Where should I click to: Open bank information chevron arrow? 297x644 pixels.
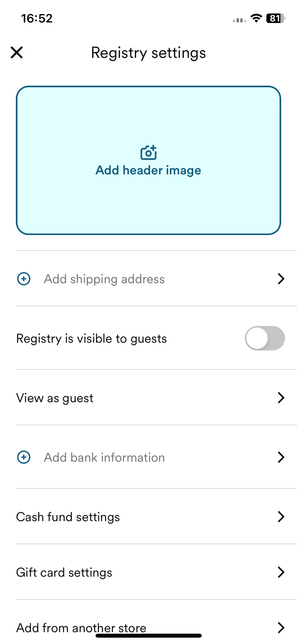[x=281, y=457]
